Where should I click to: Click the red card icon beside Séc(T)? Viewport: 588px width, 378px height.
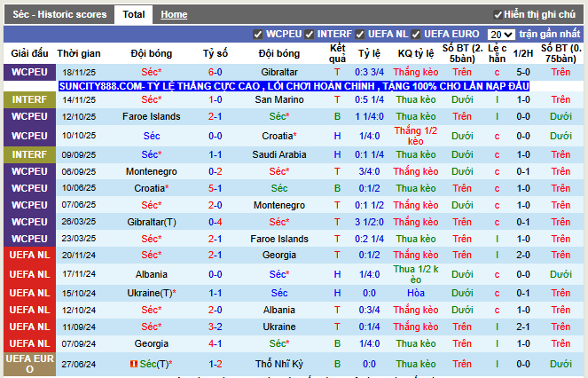click(134, 364)
